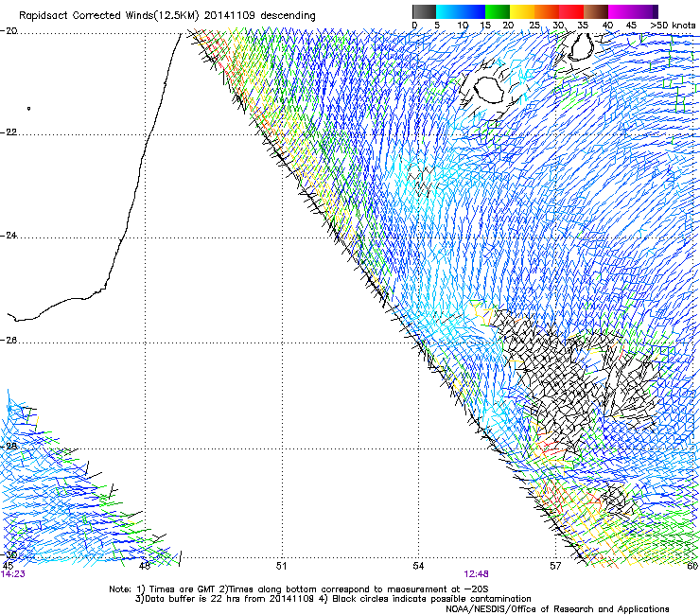The height and width of the screenshot is (615, 700).
Task: Click the '54' longitude axis label
Action: pos(418,566)
